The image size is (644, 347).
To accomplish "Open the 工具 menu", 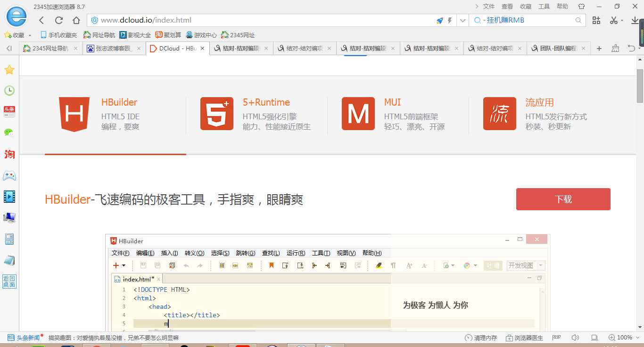I will click(x=544, y=7).
